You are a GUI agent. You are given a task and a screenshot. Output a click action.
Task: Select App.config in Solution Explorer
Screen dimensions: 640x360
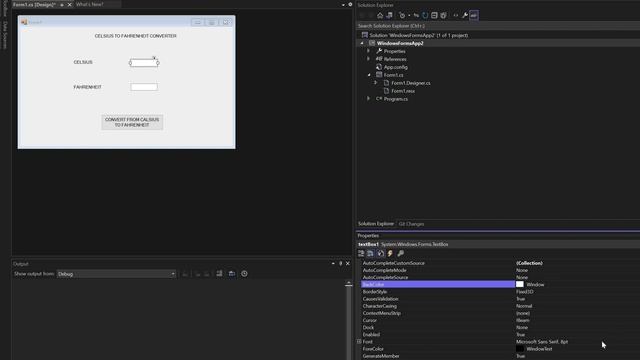click(396, 67)
